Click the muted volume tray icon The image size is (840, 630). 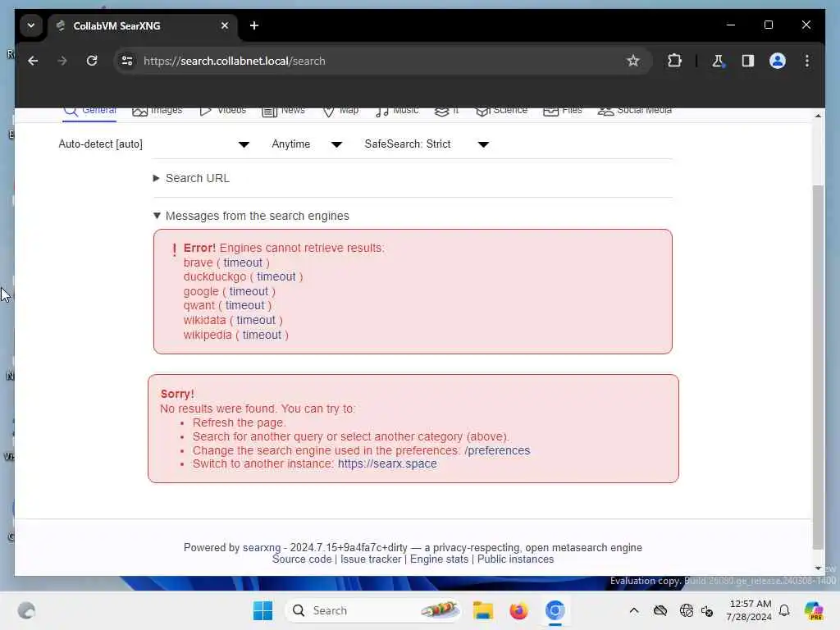pos(707,610)
